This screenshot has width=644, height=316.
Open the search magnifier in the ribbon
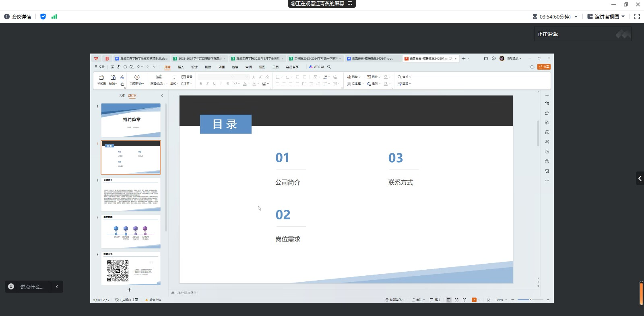point(329,67)
